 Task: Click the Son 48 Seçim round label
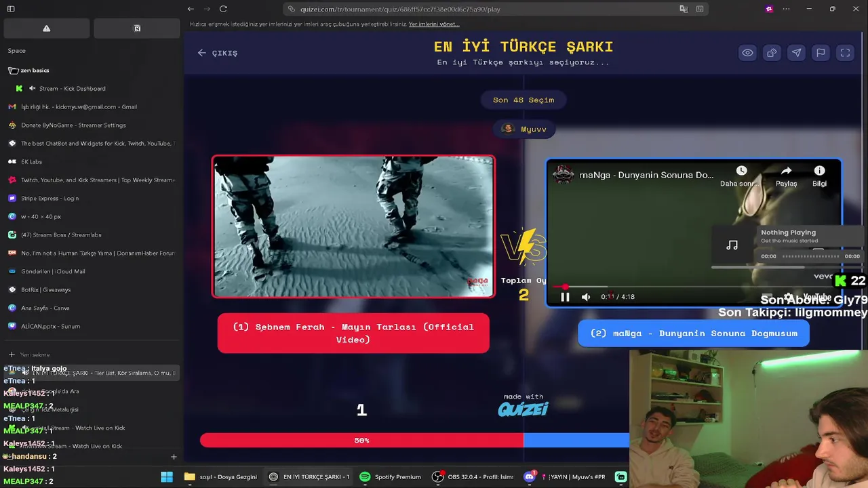[524, 100]
